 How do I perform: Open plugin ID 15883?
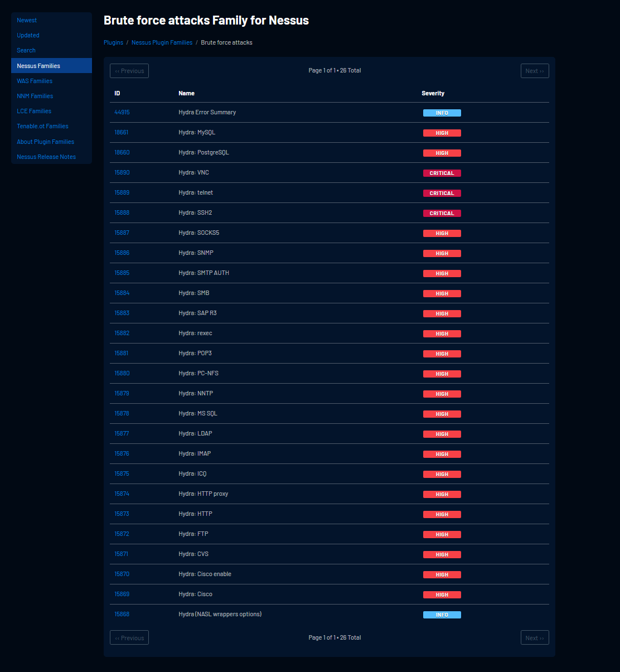pos(122,313)
